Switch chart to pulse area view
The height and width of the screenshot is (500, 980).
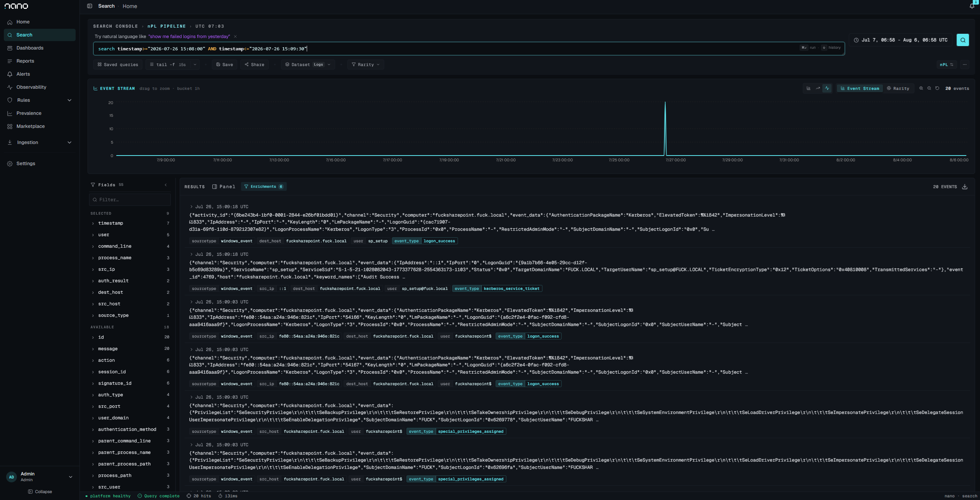point(827,88)
